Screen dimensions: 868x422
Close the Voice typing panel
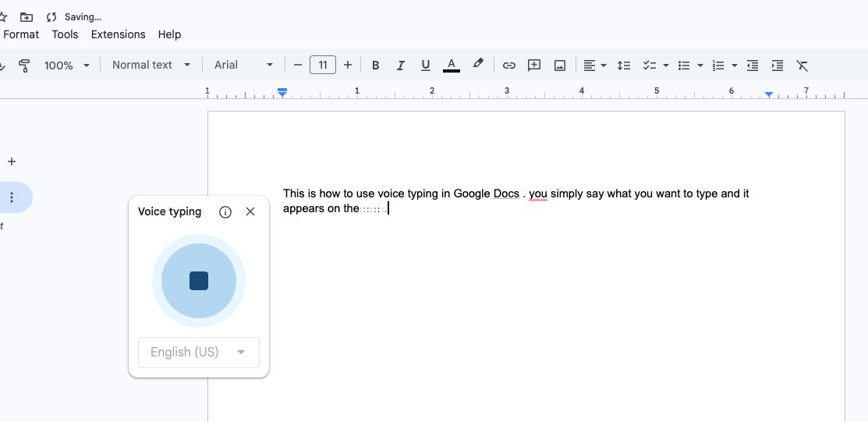tap(250, 211)
